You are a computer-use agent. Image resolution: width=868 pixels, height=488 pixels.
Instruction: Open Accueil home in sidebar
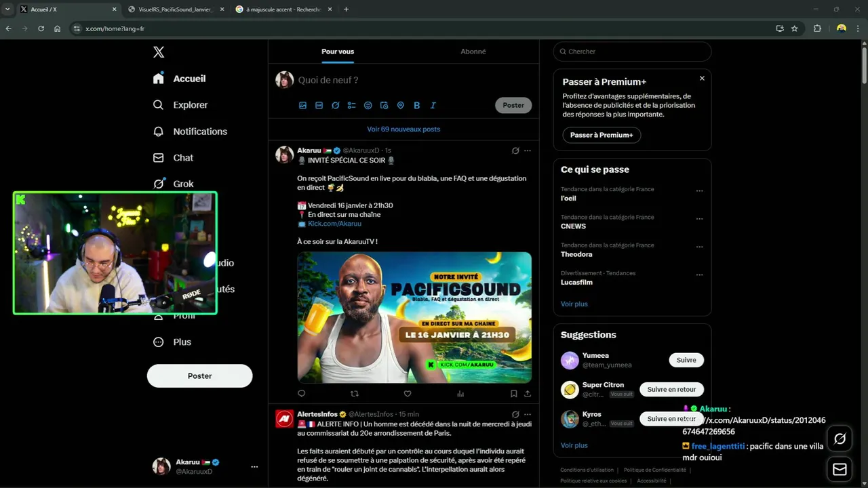click(x=180, y=79)
